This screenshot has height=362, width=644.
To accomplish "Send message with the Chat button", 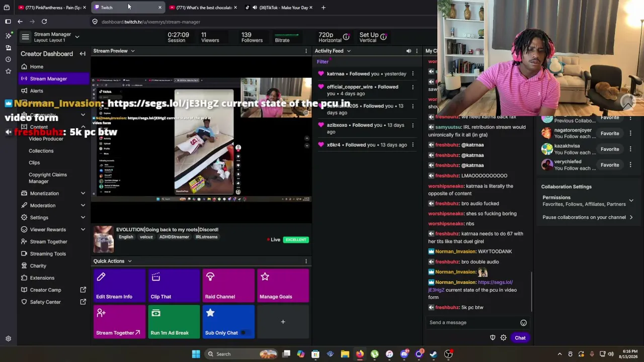I will 520,338.
